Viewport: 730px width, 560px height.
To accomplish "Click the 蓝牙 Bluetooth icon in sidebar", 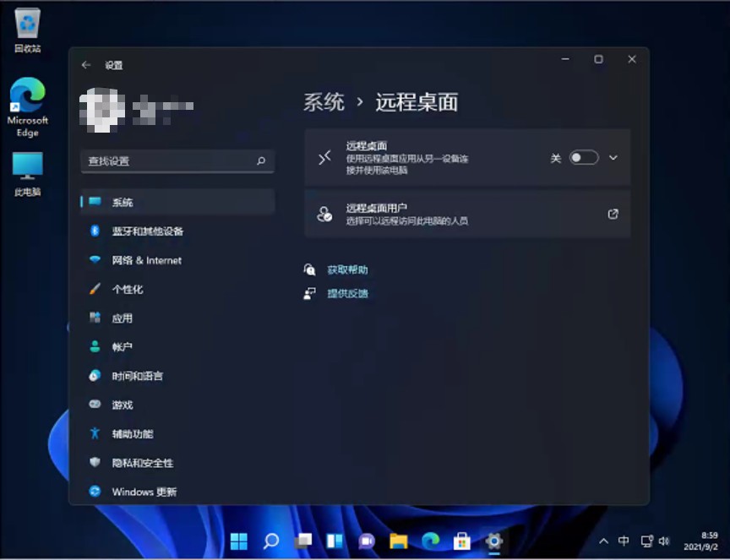I will point(95,231).
